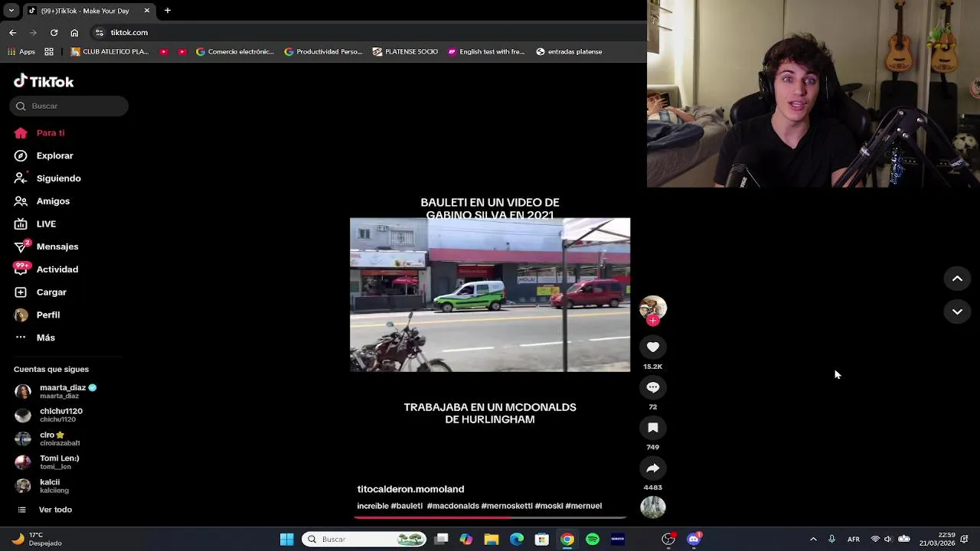Go to the Siguiendo feed
Image resolution: width=980 pixels, height=551 pixels.
pyautogui.click(x=47, y=178)
